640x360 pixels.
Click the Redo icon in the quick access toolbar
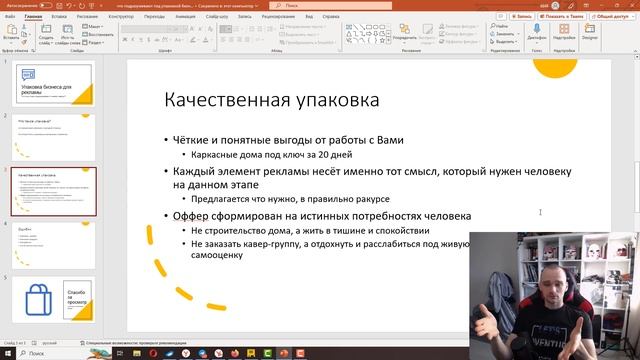click(x=82, y=6)
